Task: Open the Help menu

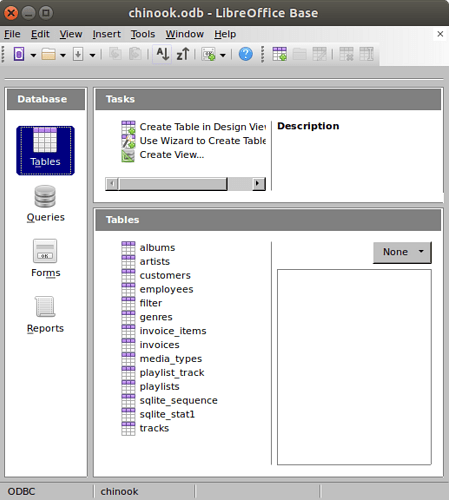Action: pos(225,34)
